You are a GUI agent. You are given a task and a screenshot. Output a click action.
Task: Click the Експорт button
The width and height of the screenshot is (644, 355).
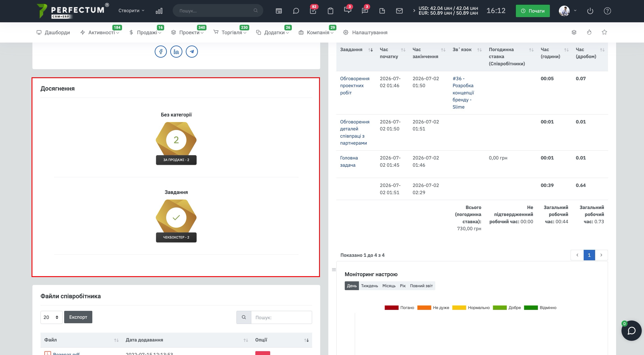tap(78, 317)
